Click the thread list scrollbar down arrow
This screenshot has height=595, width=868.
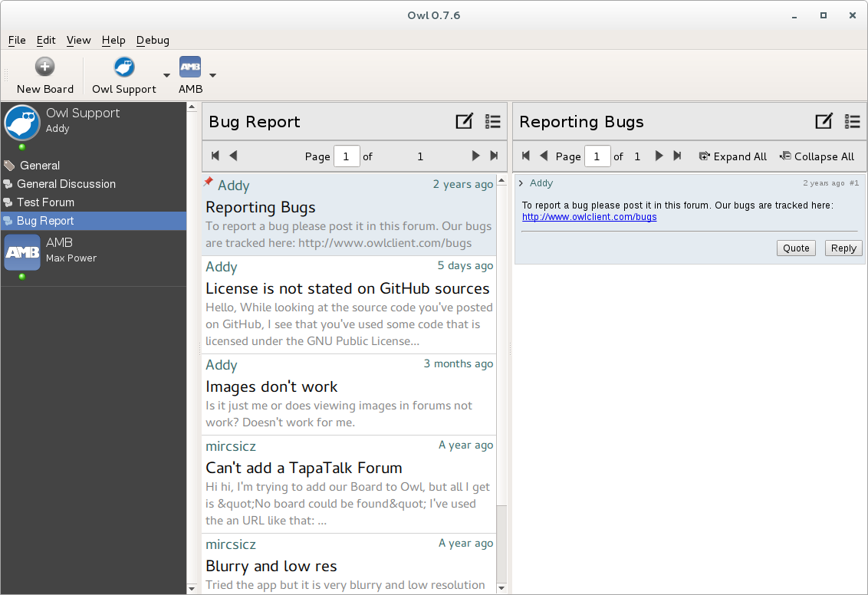501,588
